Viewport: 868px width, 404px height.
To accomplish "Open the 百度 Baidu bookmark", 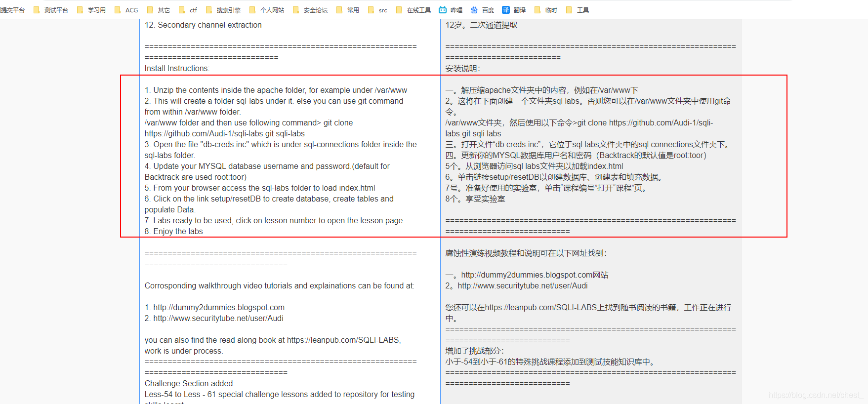I will (482, 10).
